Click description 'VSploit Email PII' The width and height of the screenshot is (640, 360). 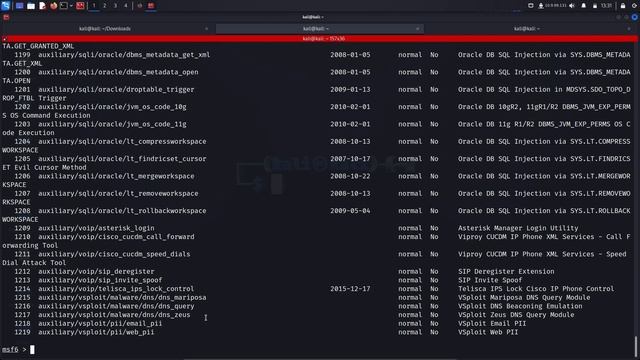pos(492,323)
